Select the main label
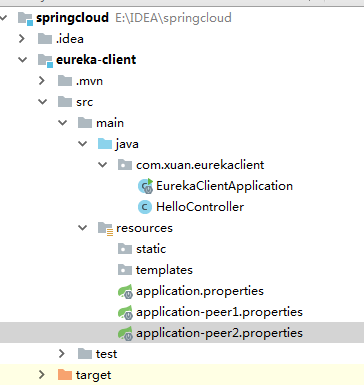 click(110, 123)
